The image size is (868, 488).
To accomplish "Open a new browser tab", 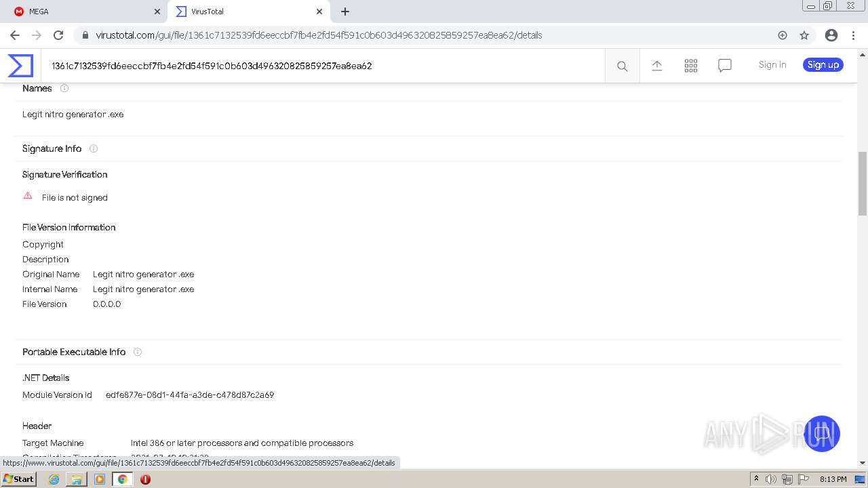I will point(345,12).
